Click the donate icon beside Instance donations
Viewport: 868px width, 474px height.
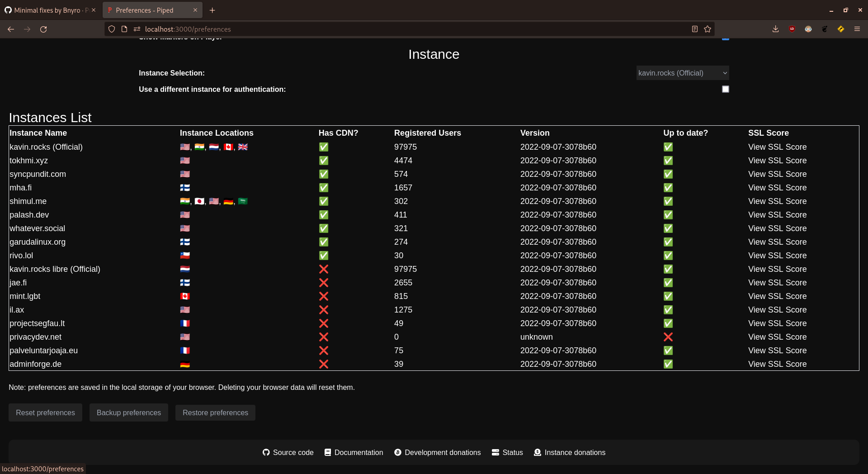(x=538, y=452)
